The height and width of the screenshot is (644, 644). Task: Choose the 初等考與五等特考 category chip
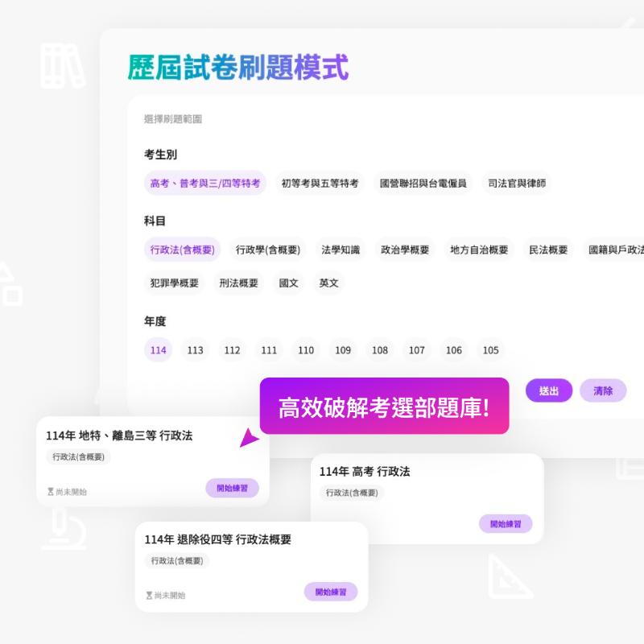tap(320, 184)
